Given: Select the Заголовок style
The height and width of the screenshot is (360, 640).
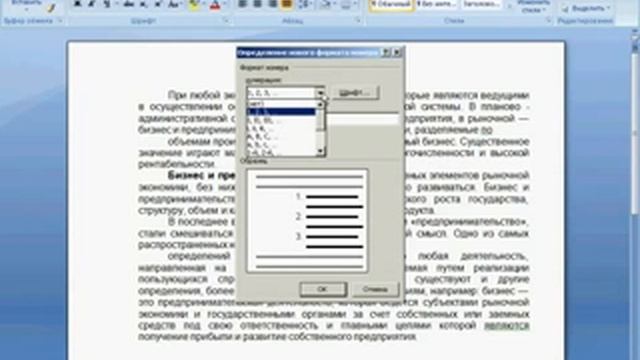Looking at the screenshot, I should (482, 5).
